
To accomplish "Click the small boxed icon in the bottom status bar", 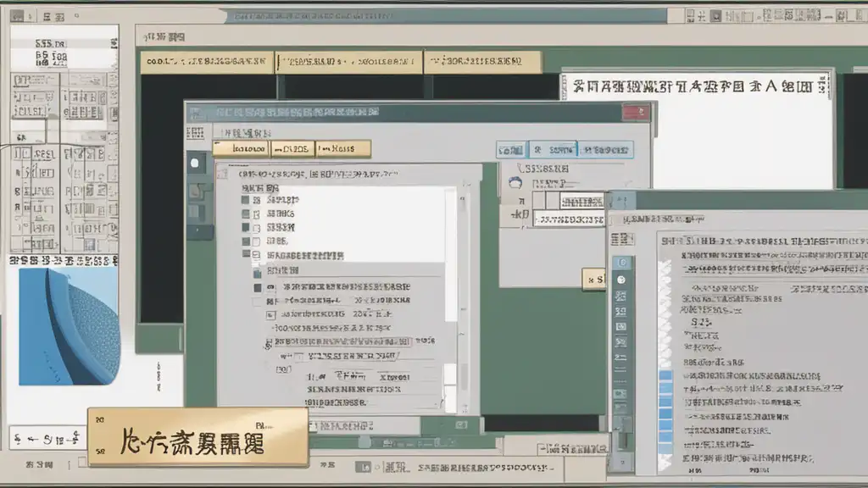I will pyautogui.click(x=363, y=468).
